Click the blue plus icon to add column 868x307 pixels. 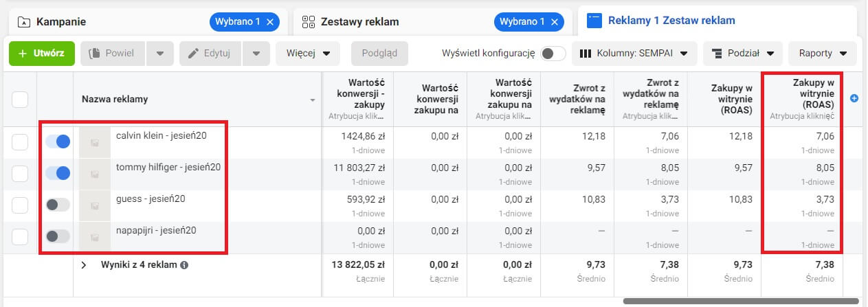click(854, 99)
